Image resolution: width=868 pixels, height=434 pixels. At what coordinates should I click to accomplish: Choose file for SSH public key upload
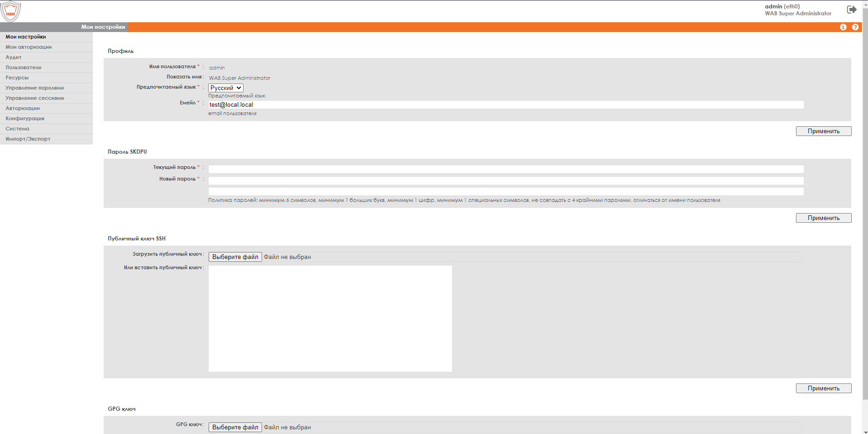tap(235, 257)
